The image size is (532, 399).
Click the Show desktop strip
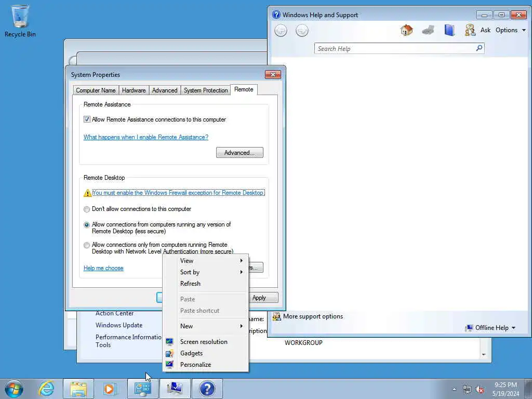(x=528, y=389)
